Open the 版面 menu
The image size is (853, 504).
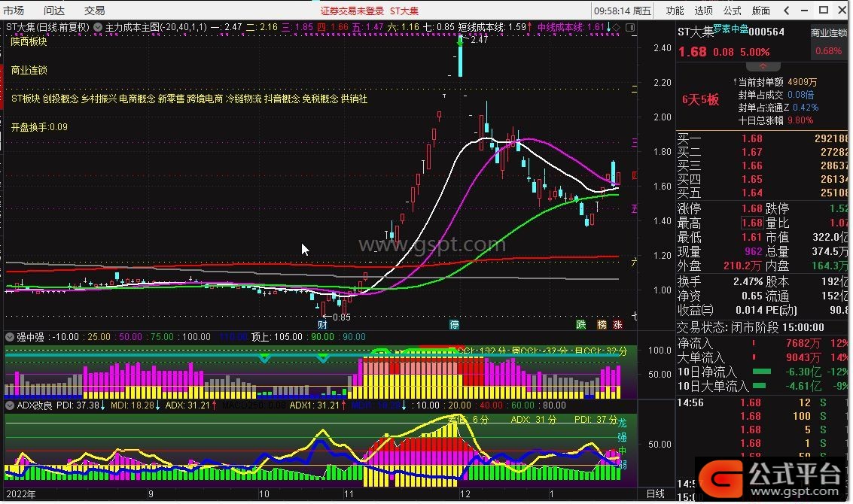(x=760, y=11)
